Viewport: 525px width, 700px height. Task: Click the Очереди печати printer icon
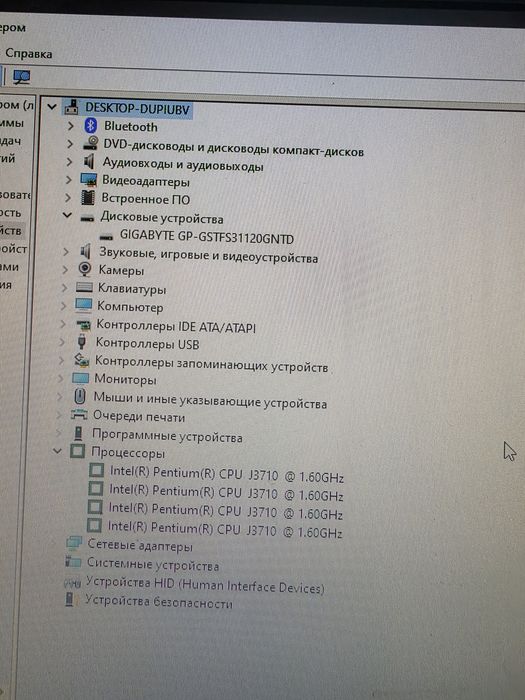[79, 415]
